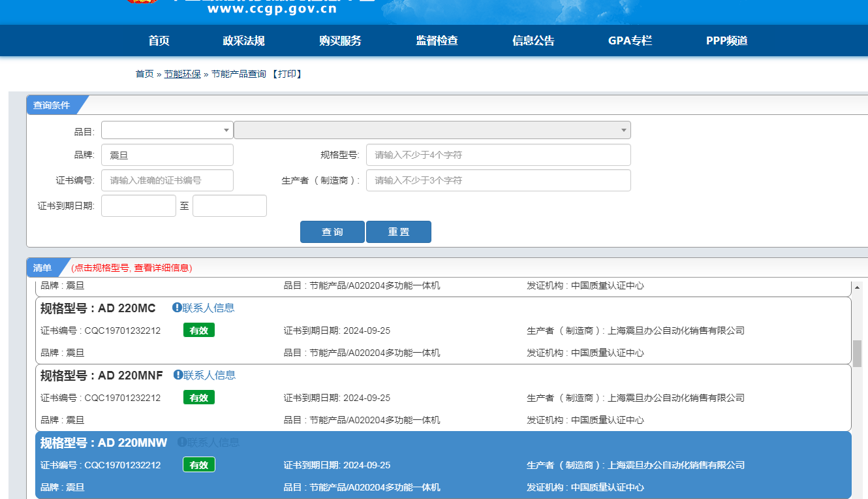Click the 有效 badge in AD 220MC row

[199, 330]
